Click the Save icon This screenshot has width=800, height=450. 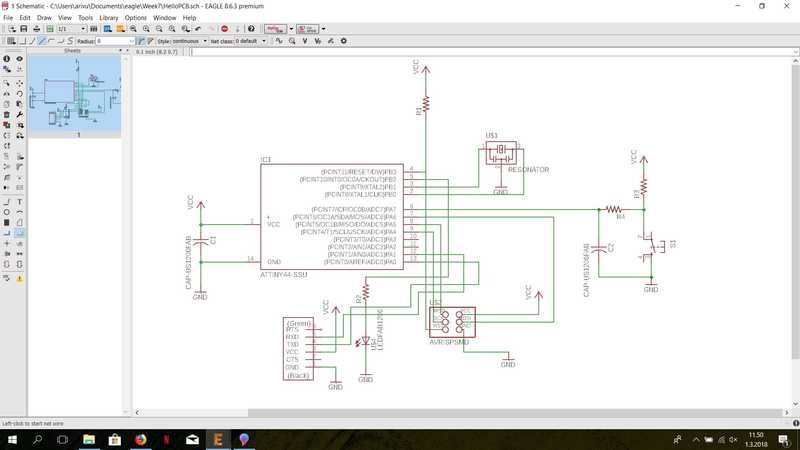tap(23, 29)
